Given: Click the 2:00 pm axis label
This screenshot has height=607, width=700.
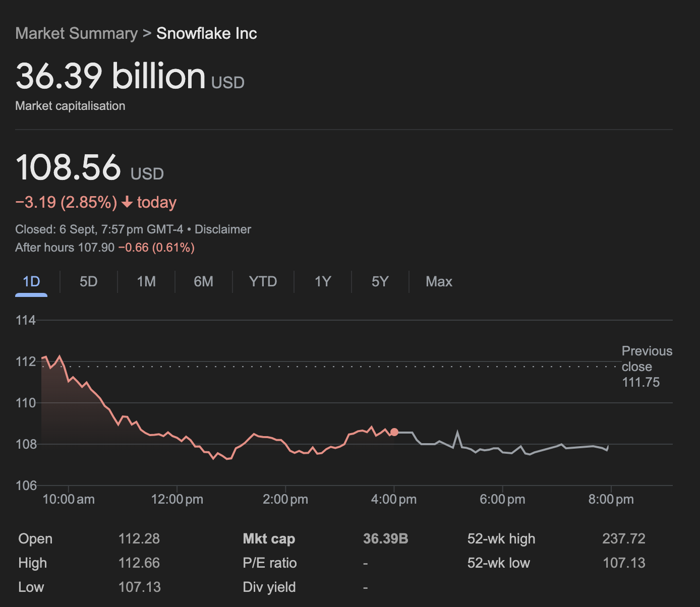Looking at the screenshot, I should coord(285,500).
